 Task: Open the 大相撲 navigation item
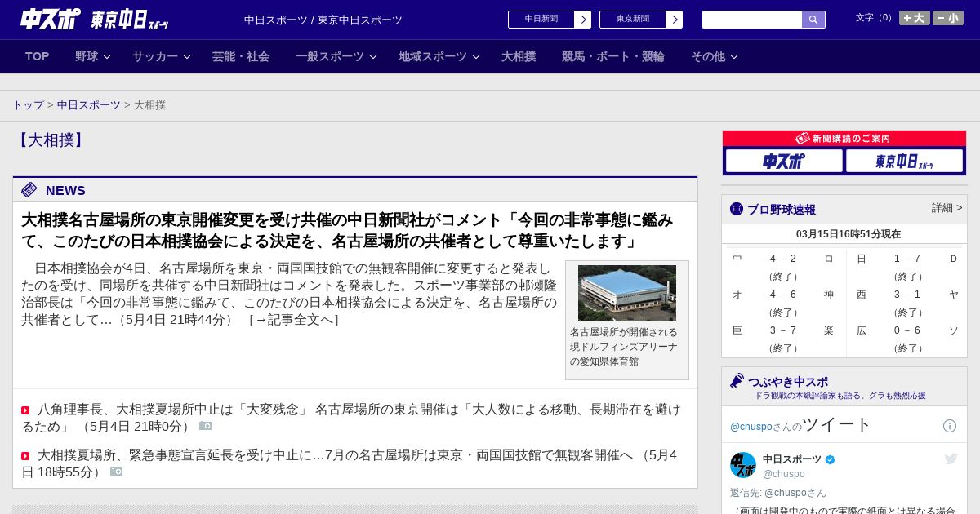(519, 56)
